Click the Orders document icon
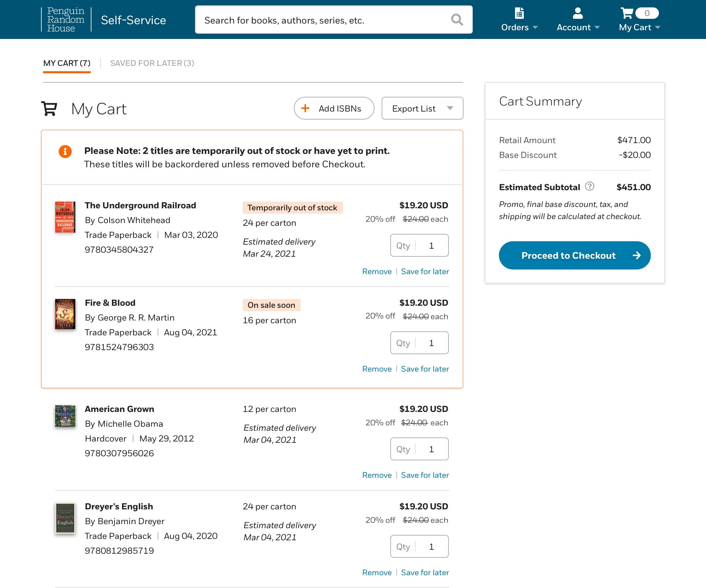706x588 pixels. (x=519, y=13)
